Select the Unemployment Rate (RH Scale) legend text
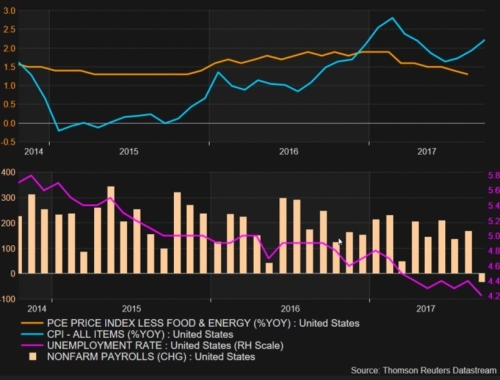This screenshot has width=500, height=380. 165,346
